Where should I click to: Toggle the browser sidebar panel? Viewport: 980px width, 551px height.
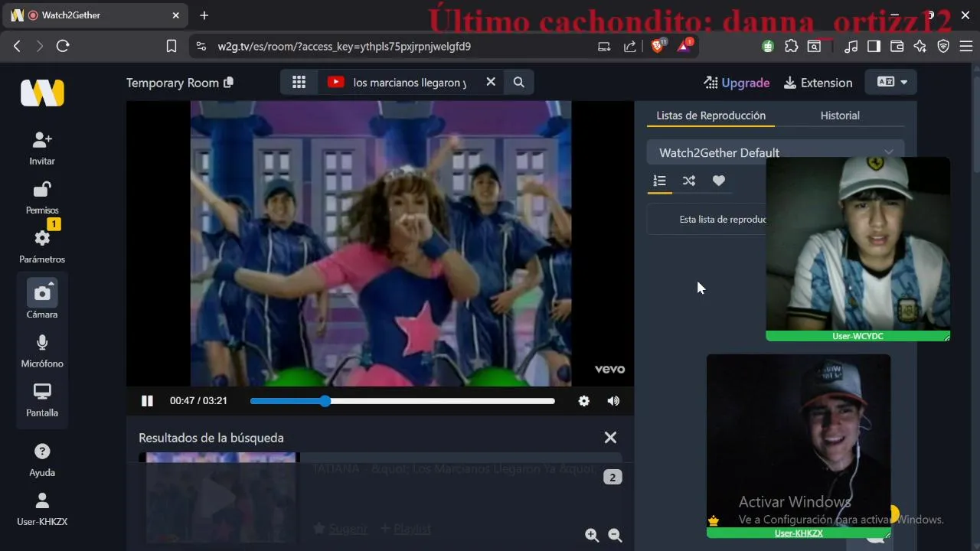(874, 46)
